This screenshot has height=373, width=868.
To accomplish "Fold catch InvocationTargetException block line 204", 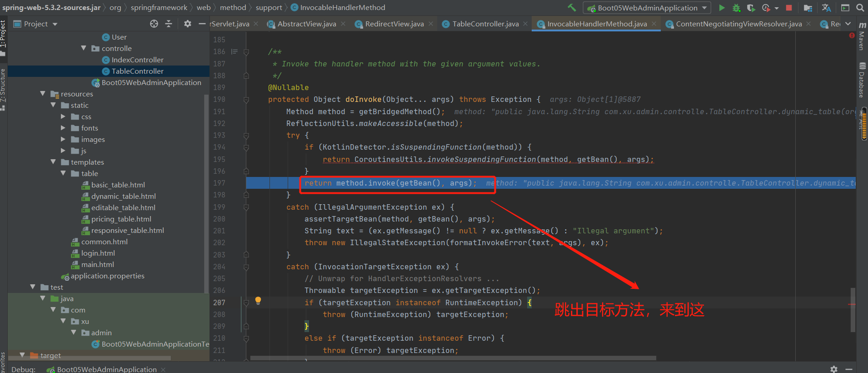I will pyautogui.click(x=246, y=267).
